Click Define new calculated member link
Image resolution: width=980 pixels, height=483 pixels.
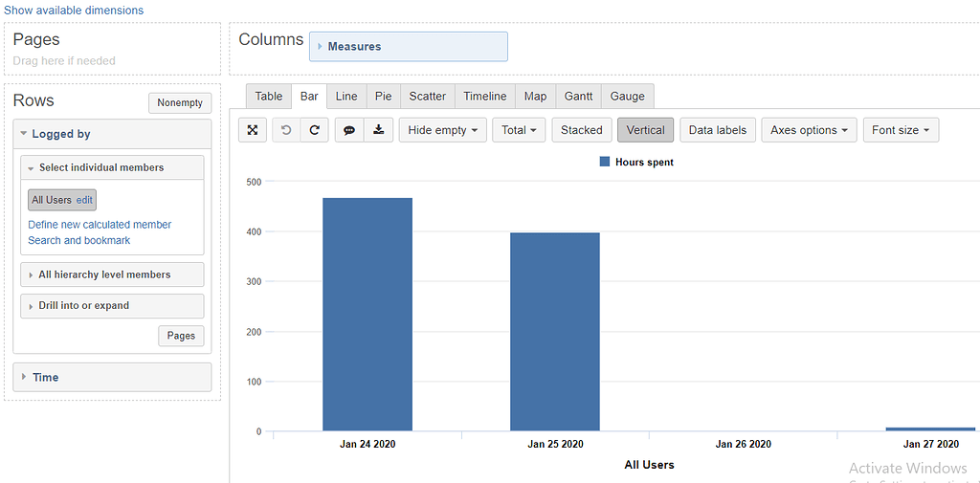[x=100, y=225]
